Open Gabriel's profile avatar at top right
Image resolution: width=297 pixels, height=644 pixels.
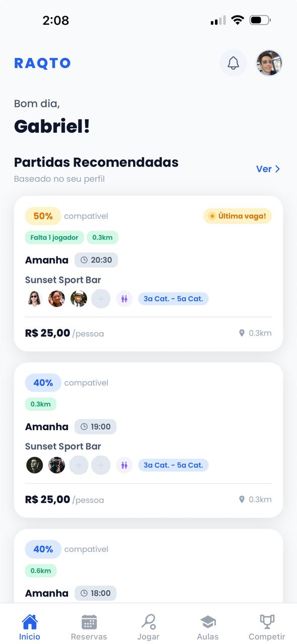pyautogui.click(x=268, y=62)
